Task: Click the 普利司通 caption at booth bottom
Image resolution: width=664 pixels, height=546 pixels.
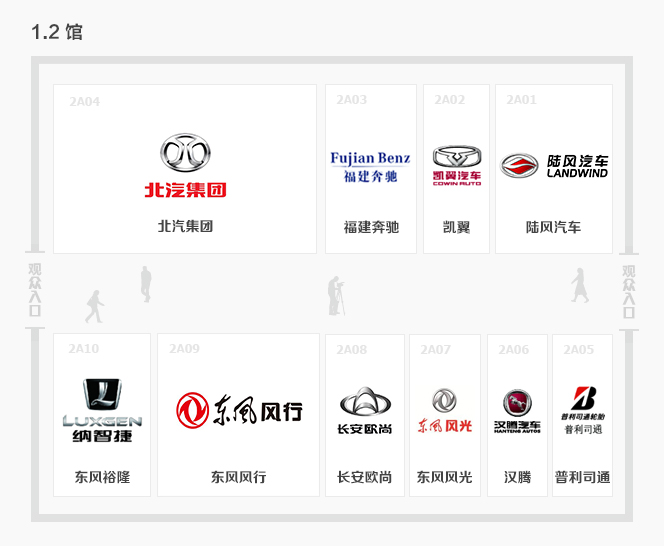Action: pos(582,477)
